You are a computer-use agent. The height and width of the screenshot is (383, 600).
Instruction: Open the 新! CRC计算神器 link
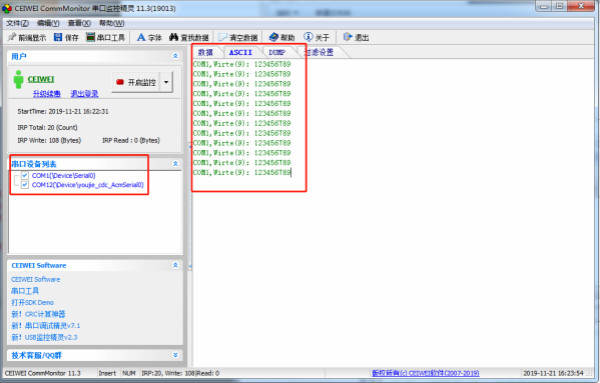(38, 314)
